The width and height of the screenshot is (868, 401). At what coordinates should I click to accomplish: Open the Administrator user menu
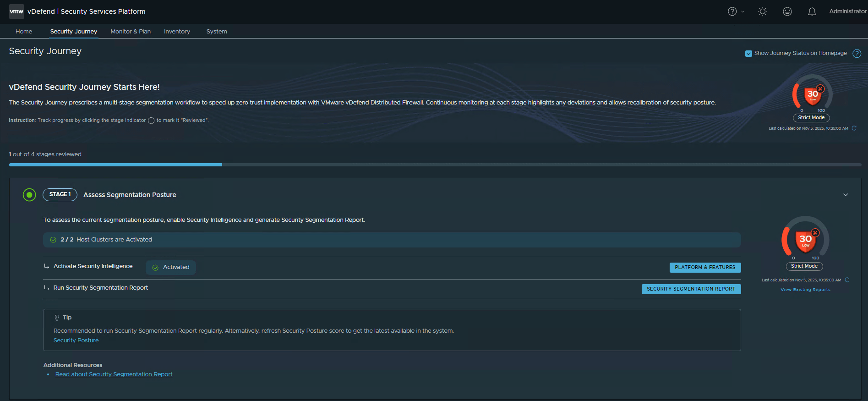click(848, 11)
